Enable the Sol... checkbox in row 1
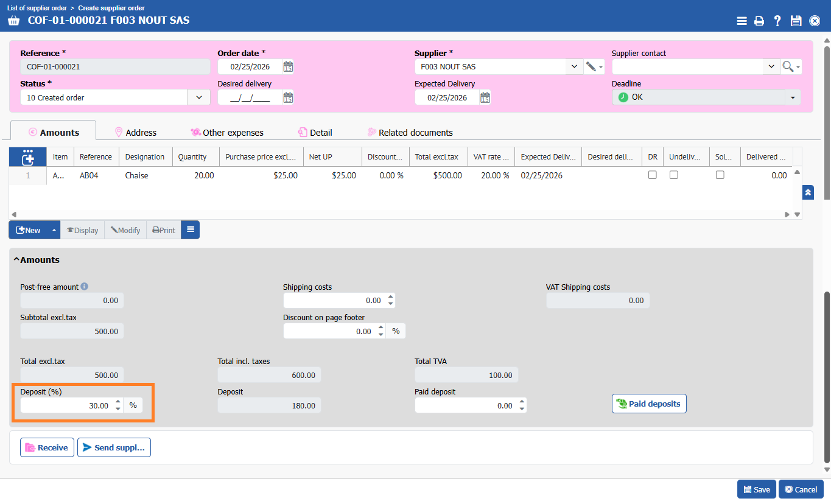Image resolution: width=831 pixels, height=504 pixels. click(720, 175)
